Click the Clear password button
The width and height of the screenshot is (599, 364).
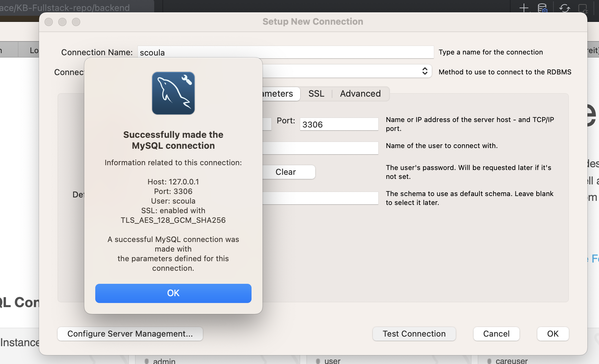pyautogui.click(x=289, y=172)
